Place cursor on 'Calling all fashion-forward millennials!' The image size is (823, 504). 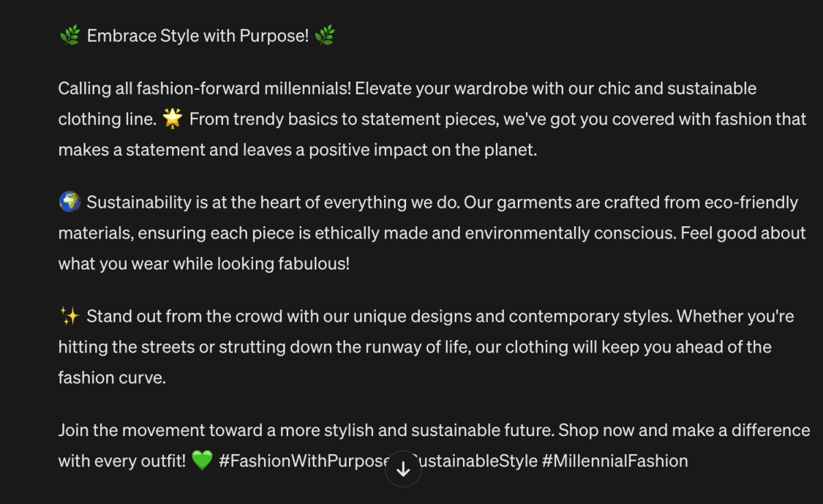click(204, 88)
